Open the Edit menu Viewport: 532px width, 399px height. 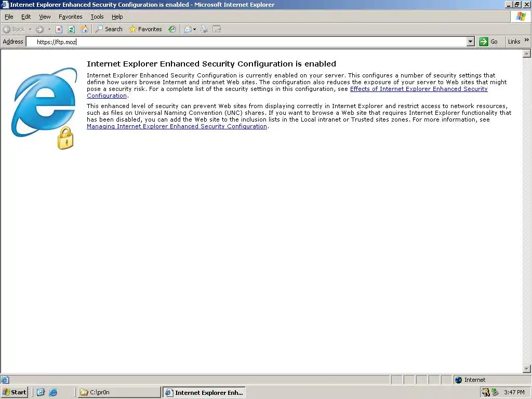(x=26, y=17)
